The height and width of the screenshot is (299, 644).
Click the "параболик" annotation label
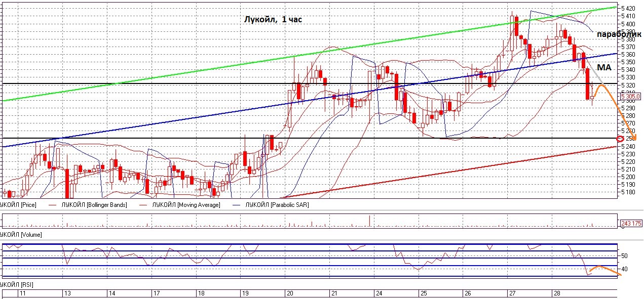tap(620, 34)
